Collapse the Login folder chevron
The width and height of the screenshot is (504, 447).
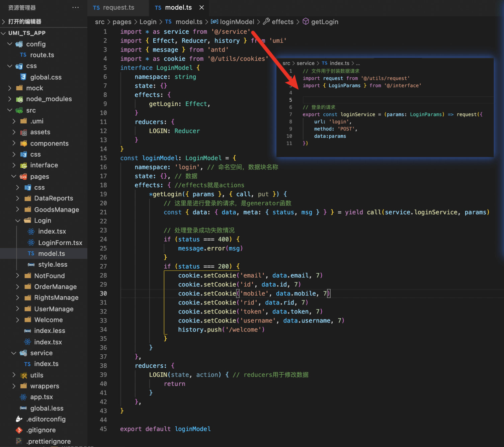[x=18, y=220]
